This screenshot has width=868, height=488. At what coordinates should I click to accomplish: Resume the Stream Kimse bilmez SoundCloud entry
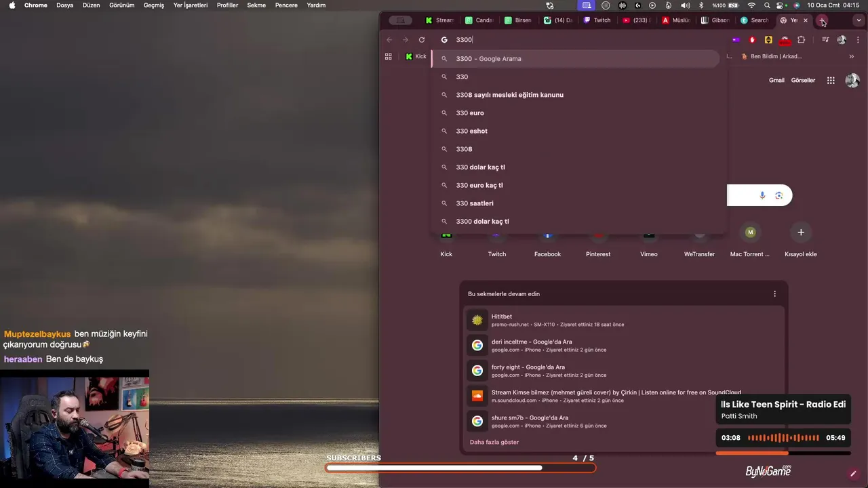(624, 396)
